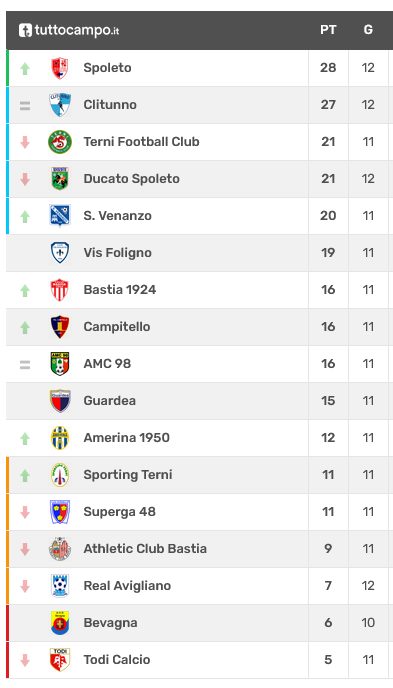Open the Sporting Terni team link
Screen dimensions: 393x688
(x=128, y=475)
